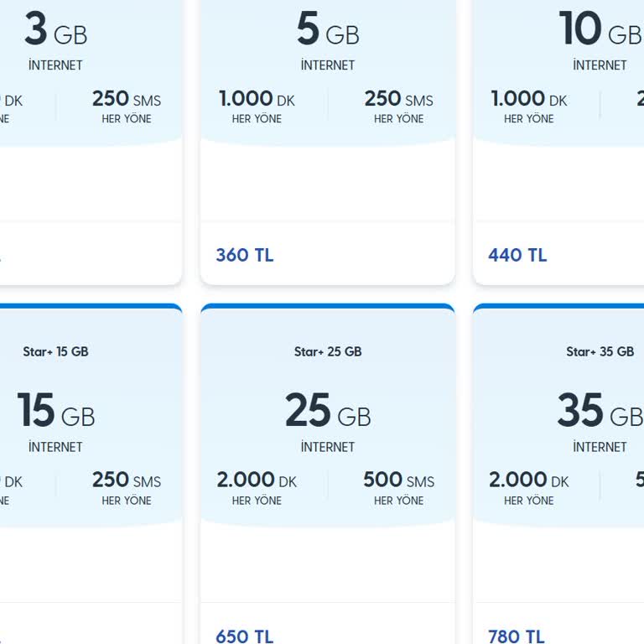Screen dimensions: 644x644
Task: Click the large 35 GB internet heading
Action: pos(600,412)
